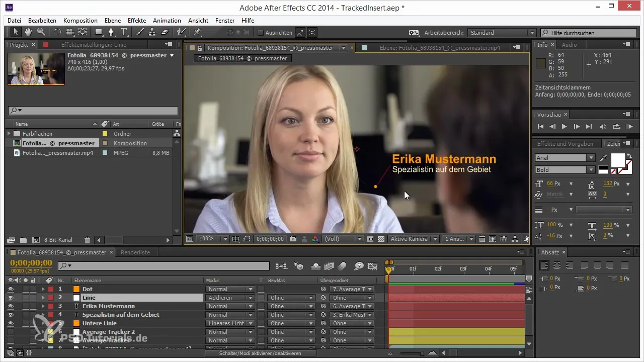This screenshot has height=362, width=644.
Task: Select the Puppet Pin tool
Action: [x=197, y=32]
